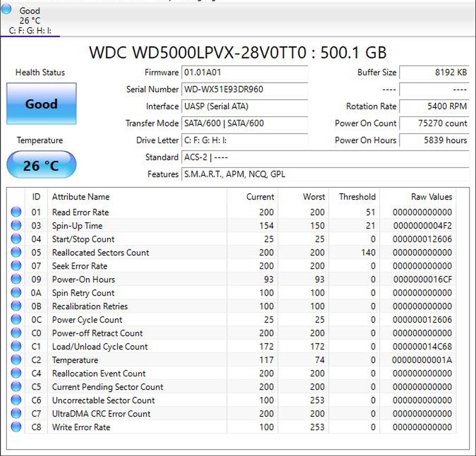Screen dimensions: 476x456
Task: Click status icon for Read Error Rate
Action: pos(16,212)
